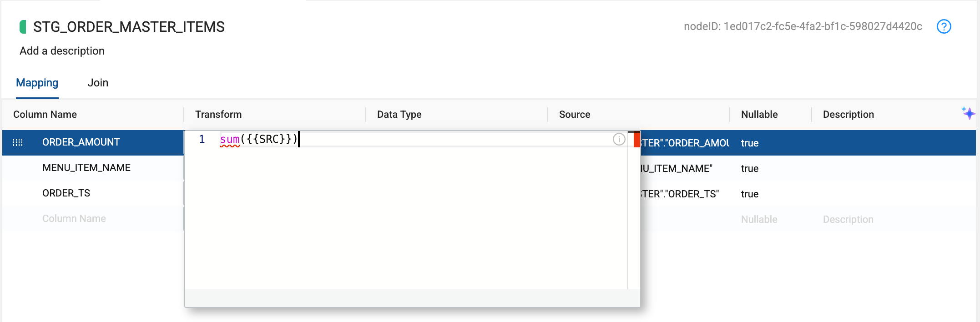Click Add a description text

62,51
